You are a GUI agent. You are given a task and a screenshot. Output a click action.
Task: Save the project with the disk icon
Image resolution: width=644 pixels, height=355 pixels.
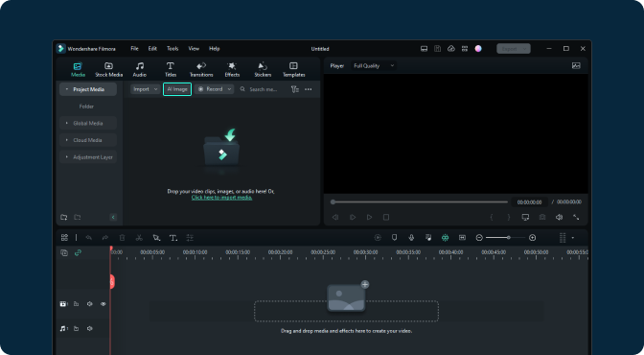point(438,49)
